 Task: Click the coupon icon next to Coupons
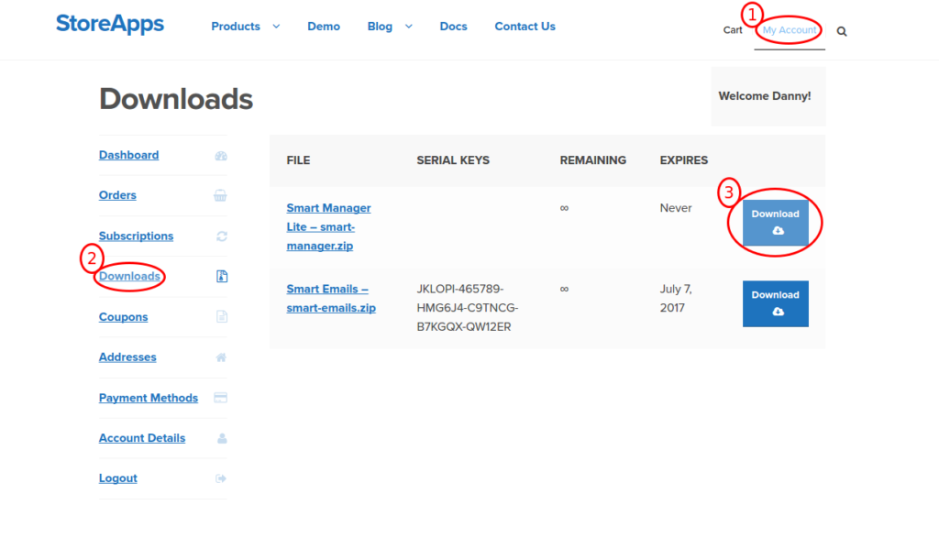pos(221,317)
